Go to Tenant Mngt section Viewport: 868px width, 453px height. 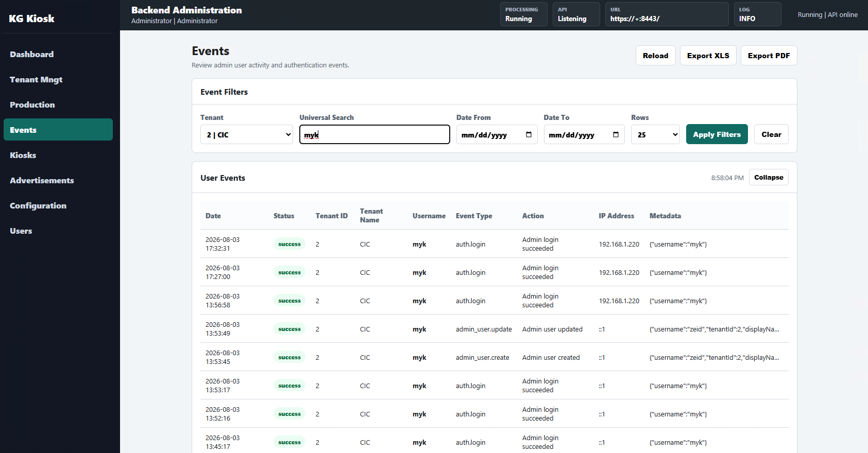(58, 79)
